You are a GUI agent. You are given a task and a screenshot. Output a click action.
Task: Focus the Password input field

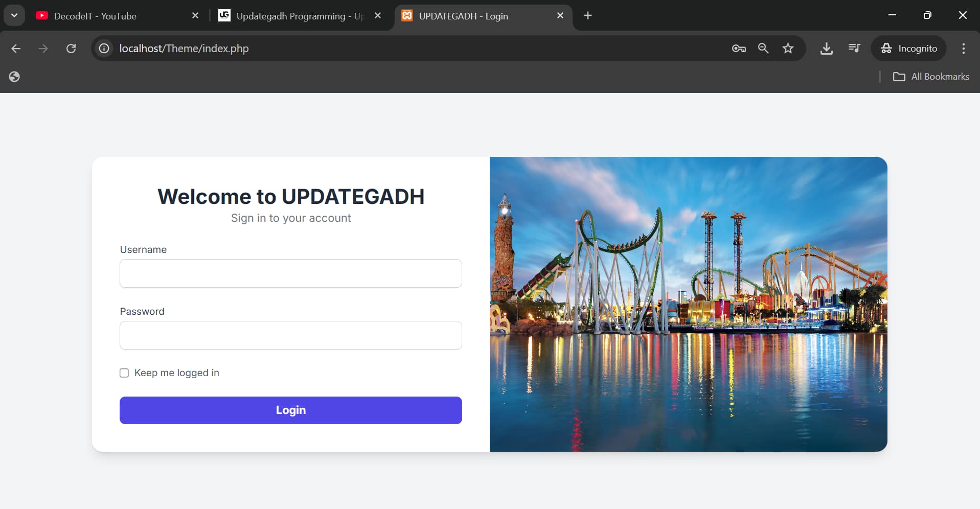click(x=290, y=335)
